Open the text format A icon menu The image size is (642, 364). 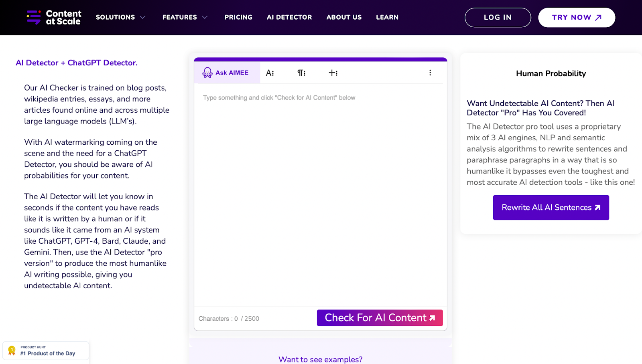tap(270, 73)
